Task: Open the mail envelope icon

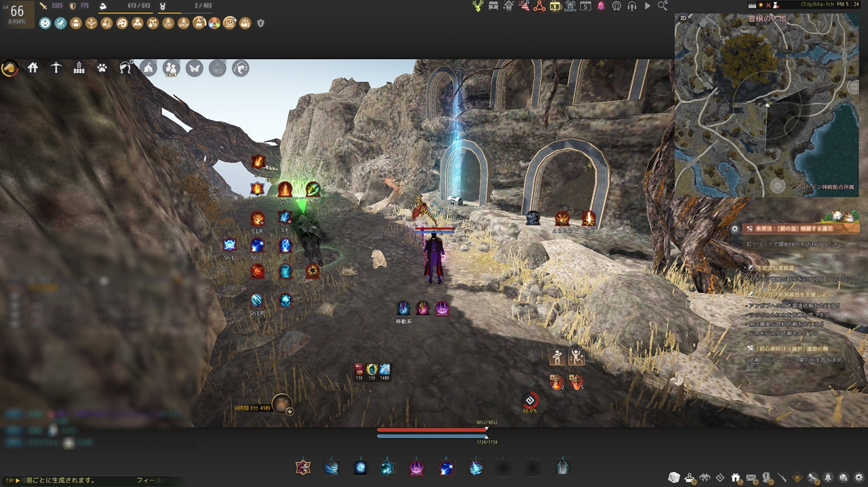Action: 751,478
